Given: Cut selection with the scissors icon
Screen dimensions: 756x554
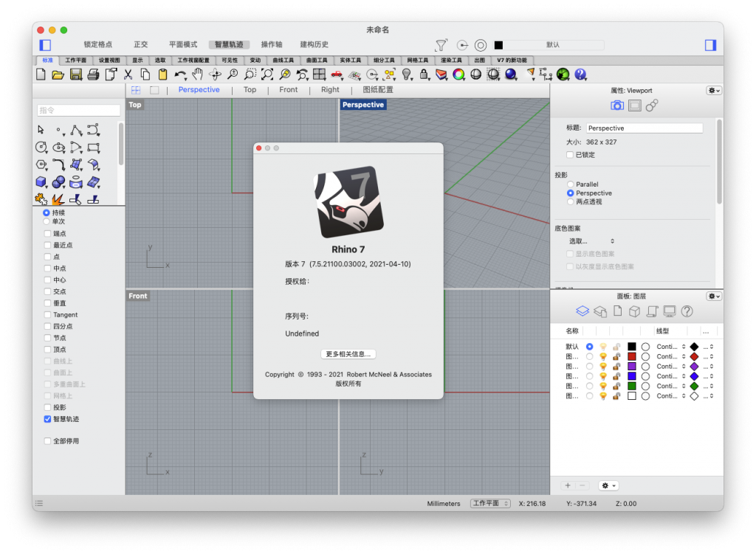Looking at the screenshot, I should click(x=128, y=75).
